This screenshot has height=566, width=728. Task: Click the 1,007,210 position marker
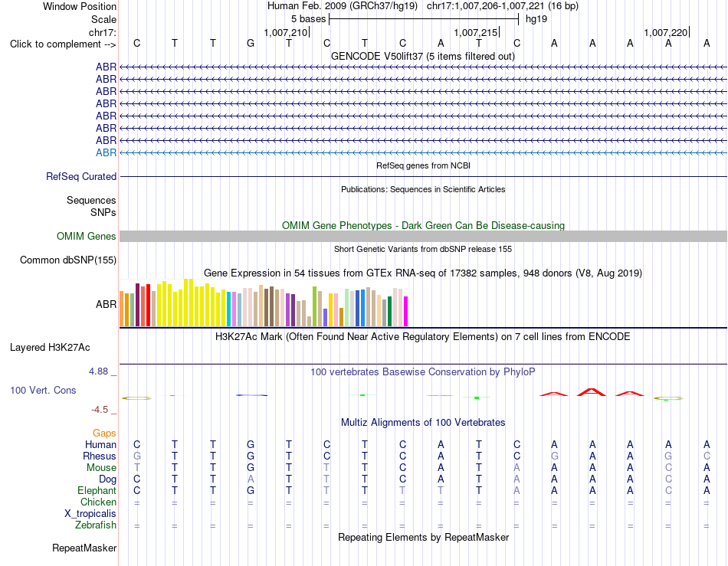(286, 32)
